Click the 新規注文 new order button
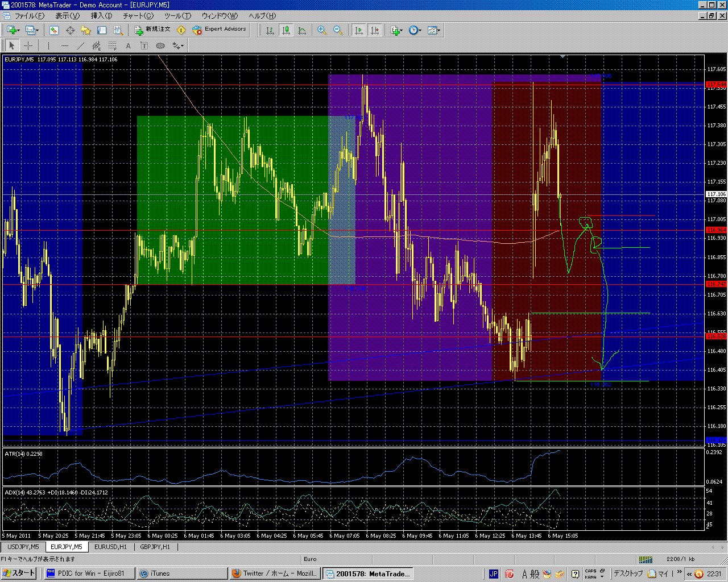The height and width of the screenshot is (582, 728). click(x=152, y=30)
